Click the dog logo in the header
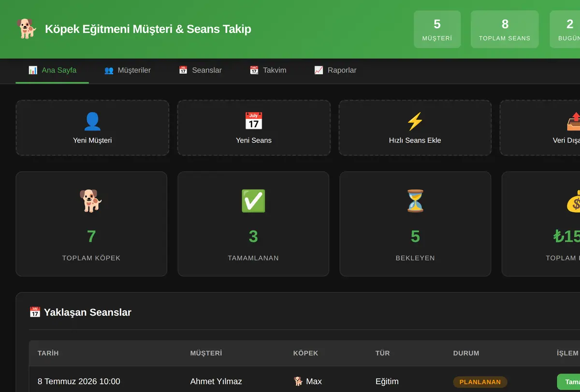Viewport: 580px width, 392px height. (27, 29)
